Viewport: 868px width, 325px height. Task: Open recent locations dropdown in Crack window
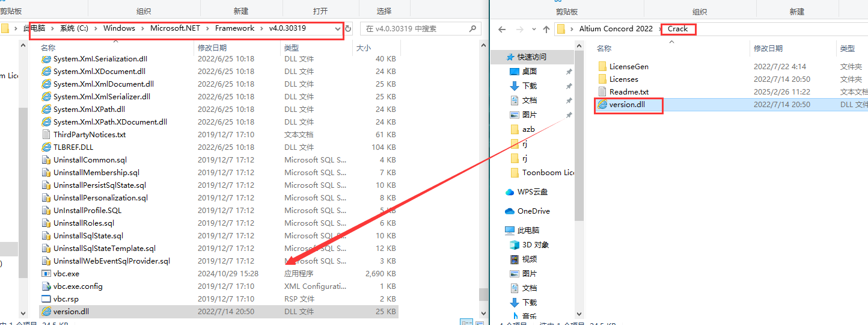click(533, 29)
